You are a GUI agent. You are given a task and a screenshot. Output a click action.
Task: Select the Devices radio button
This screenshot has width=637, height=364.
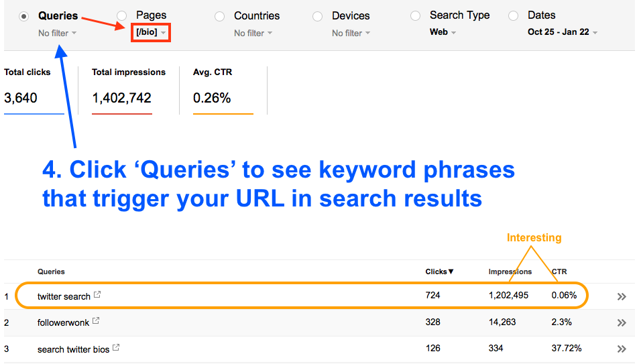(x=317, y=16)
